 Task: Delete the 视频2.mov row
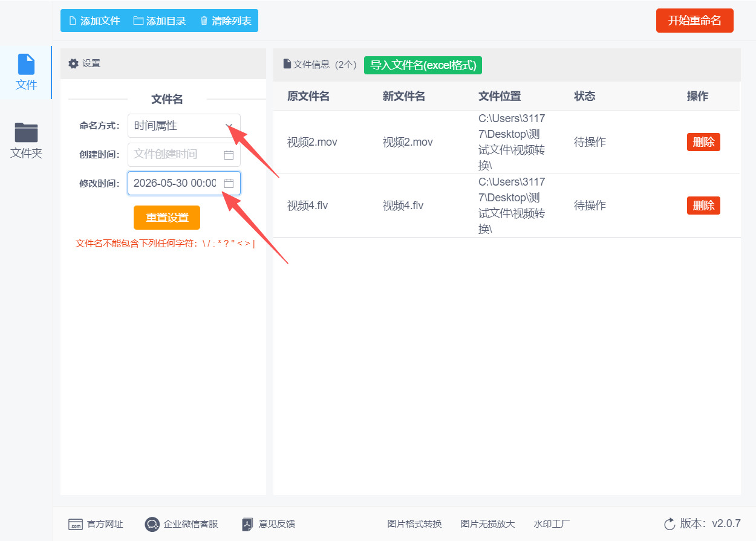tap(703, 142)
